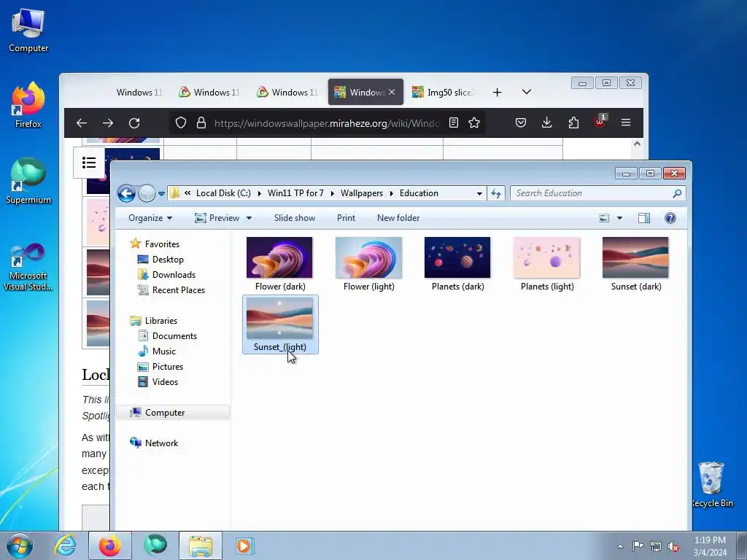Screen dimensions: 747x560
Task: Expand address bar history dropdown
Action: 479,193
